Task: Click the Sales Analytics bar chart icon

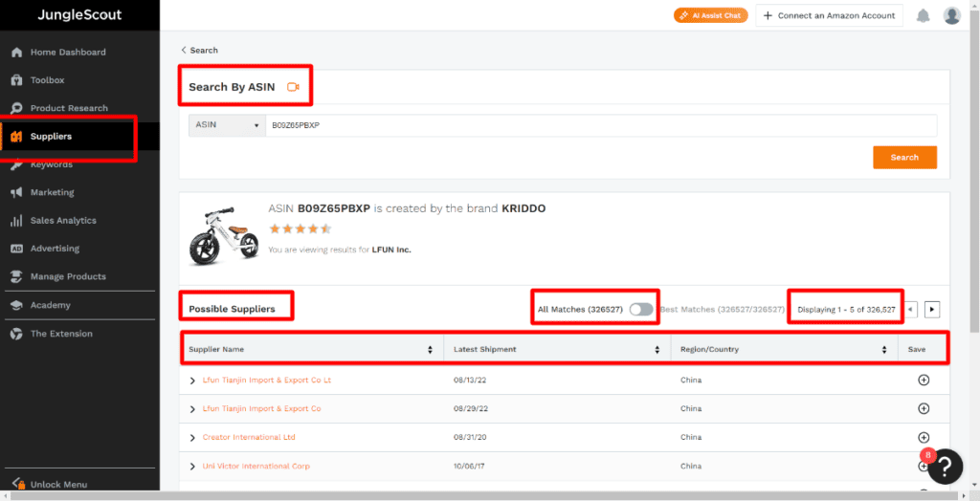Action: pyautogui.click(x=17, y=221)
